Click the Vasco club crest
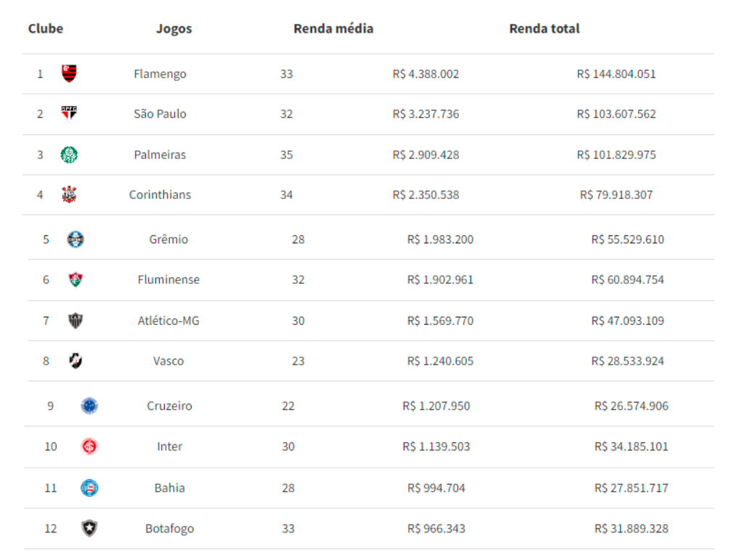Image resolution: width=737 pixels, height=560 pixels. click(76, 361)
